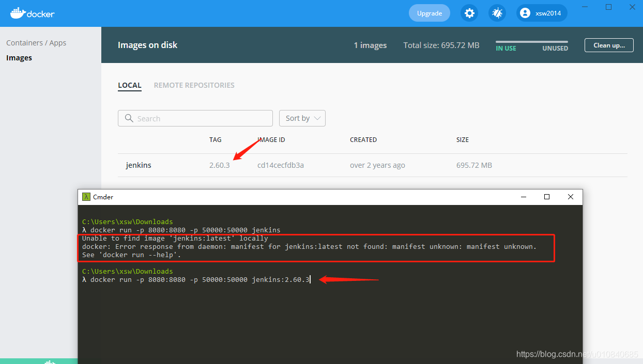The image size is (643, 364).
Task: Open the xsw2014 account menu
Action: pos(542,13)
